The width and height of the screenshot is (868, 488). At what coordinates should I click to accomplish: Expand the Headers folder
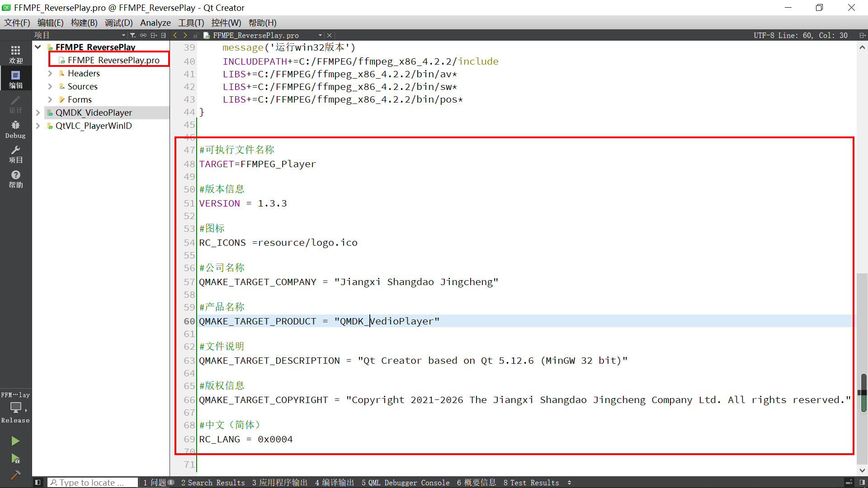tap(50, 73)
